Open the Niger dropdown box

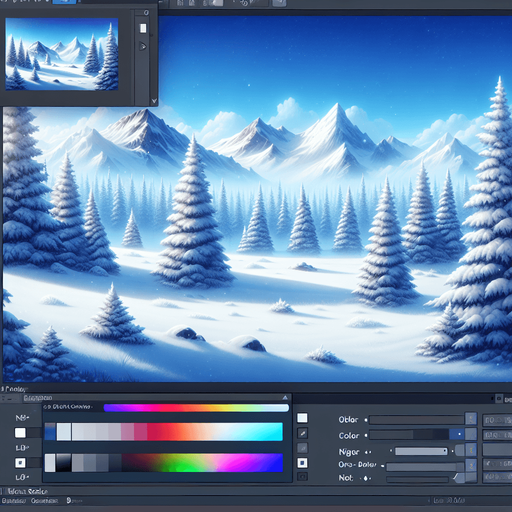(x=421, y=451)
